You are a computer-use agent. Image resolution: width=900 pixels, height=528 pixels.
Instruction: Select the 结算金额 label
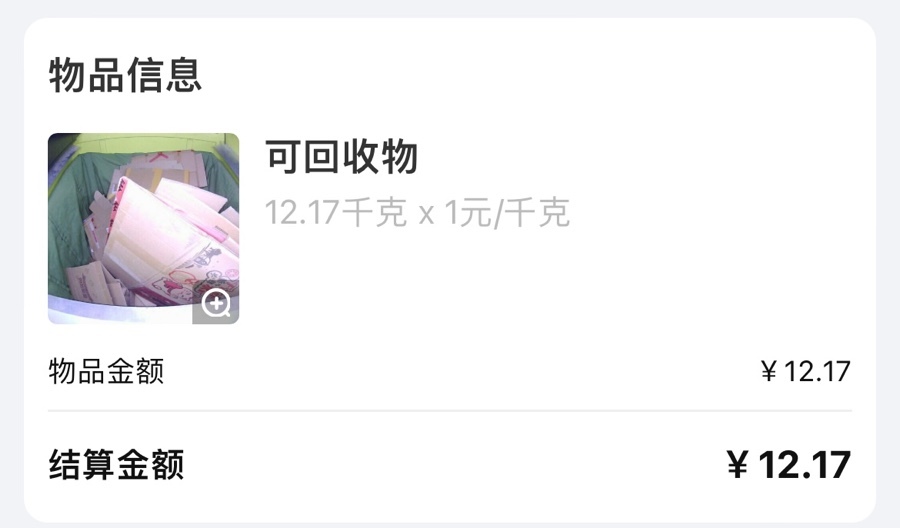point(117,464)
